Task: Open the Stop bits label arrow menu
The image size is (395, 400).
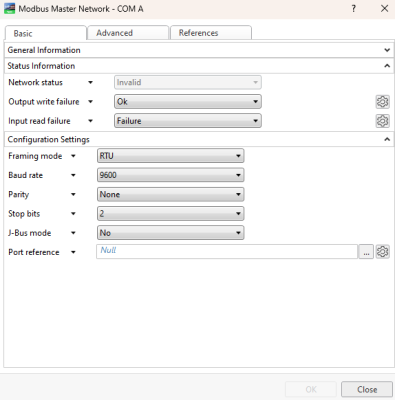Action: pos(73,214)
